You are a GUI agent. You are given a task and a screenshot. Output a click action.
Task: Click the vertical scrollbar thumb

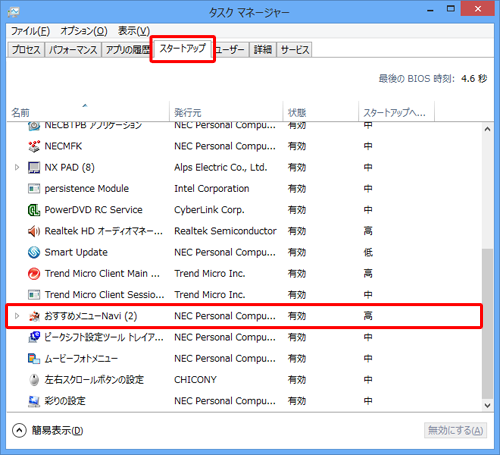click(488, 323)
